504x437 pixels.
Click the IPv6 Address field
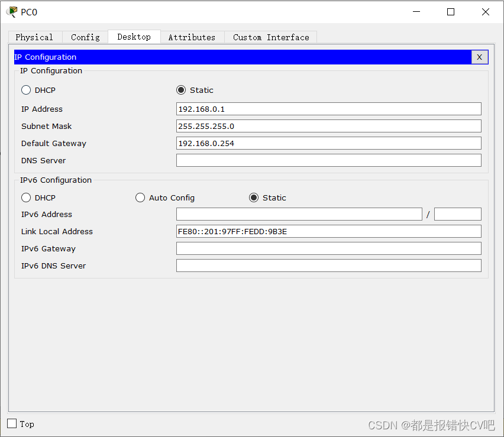[x=299, y=214]
